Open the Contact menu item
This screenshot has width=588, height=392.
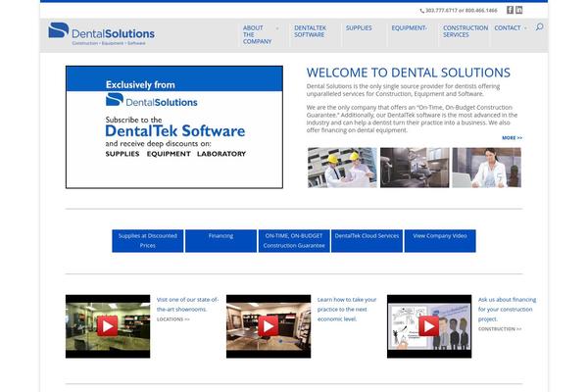[x=508, y=28]
